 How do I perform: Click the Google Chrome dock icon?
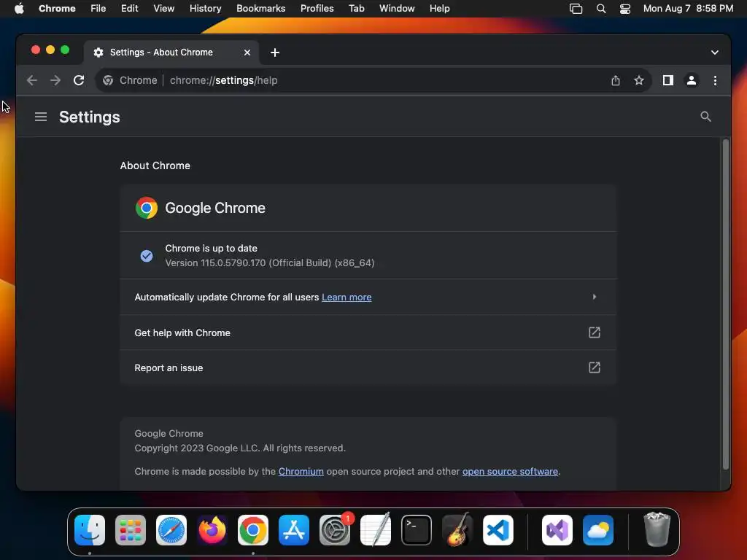point(252,529)
